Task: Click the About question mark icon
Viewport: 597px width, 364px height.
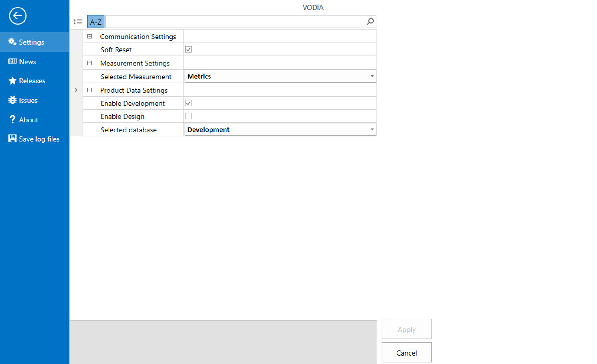Action: pos(12,119)
